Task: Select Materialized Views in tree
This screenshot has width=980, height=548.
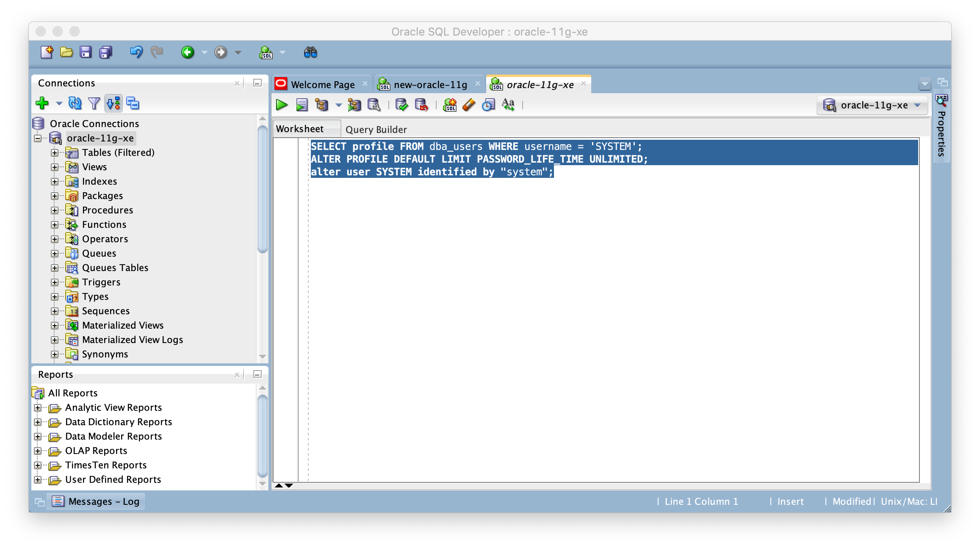Action: (123, 325)
